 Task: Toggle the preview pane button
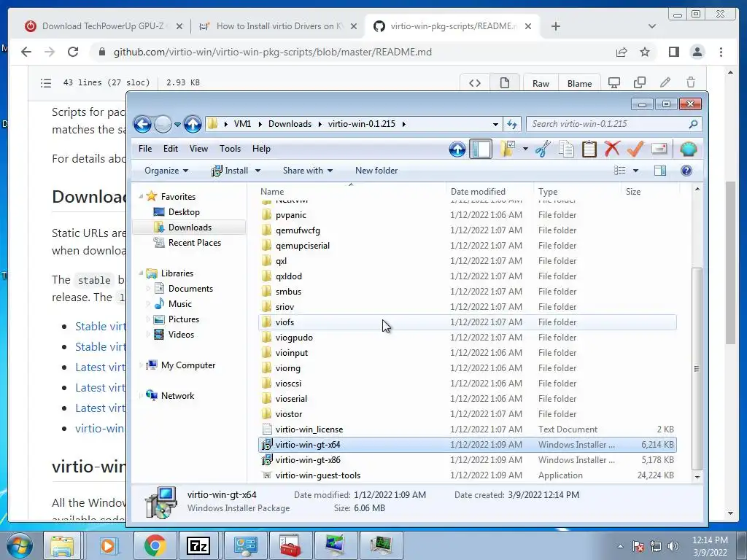click(x=660, y=171)
